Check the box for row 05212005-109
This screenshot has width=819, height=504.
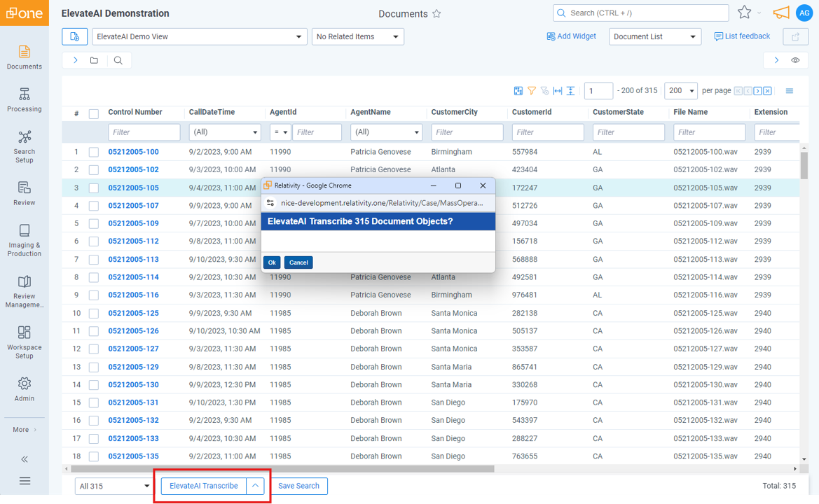(x=94, y=224)
